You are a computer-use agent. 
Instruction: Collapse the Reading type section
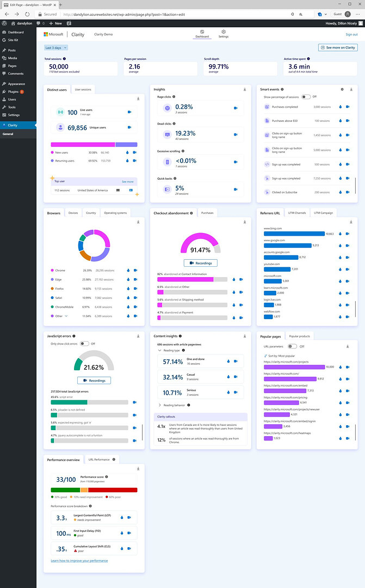pos(159,351)
